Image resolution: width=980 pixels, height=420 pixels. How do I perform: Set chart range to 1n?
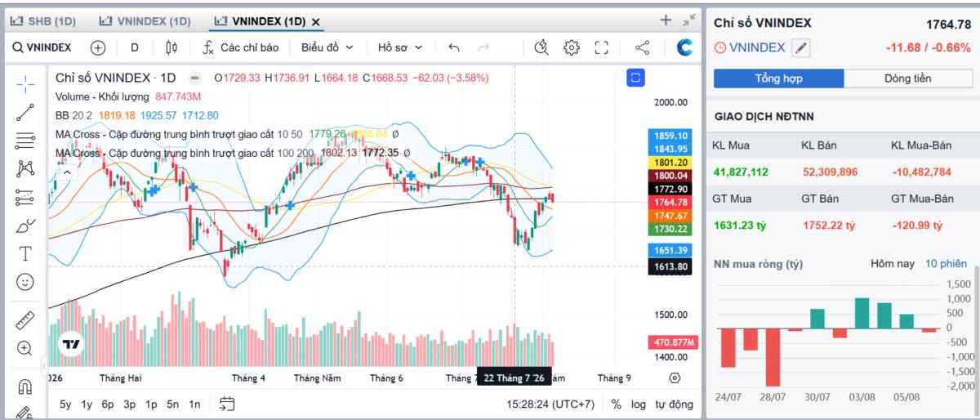pyautogui.click(x=194, y=404)
